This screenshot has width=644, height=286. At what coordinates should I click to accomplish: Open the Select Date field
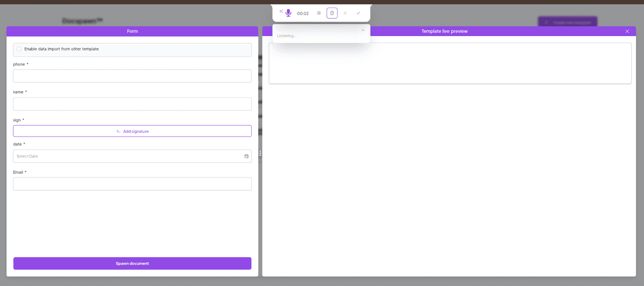point(132,156)
